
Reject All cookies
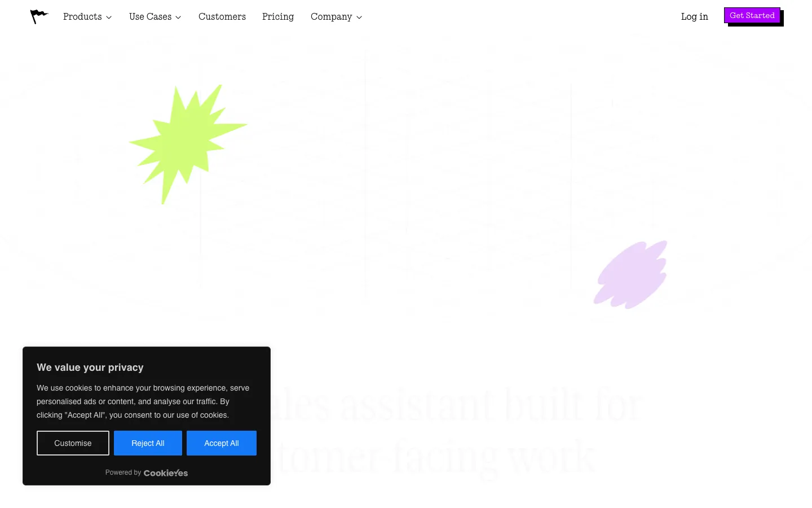148,443
